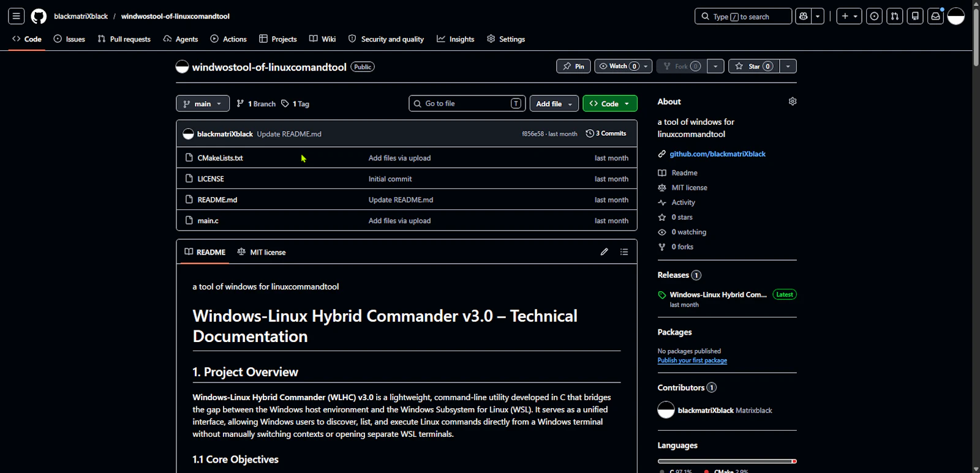Open Publish your first package link
Viewport: 980px width, 473px height.
pyautogui.click(x=692, y=360)
